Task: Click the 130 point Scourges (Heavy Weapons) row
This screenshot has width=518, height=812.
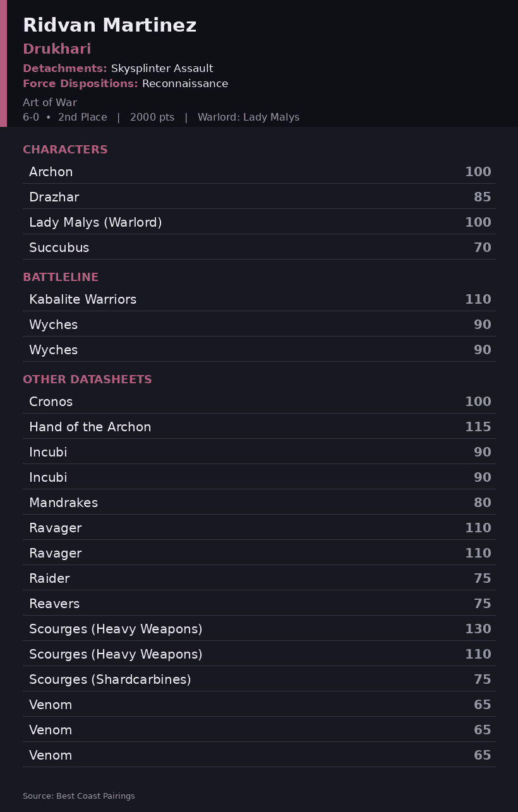Action: (259, 629)
